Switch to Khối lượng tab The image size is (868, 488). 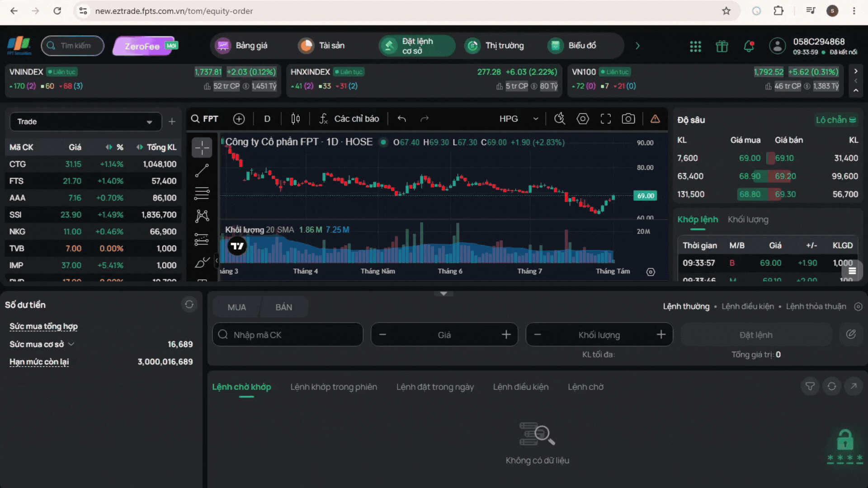coord(748,220)
